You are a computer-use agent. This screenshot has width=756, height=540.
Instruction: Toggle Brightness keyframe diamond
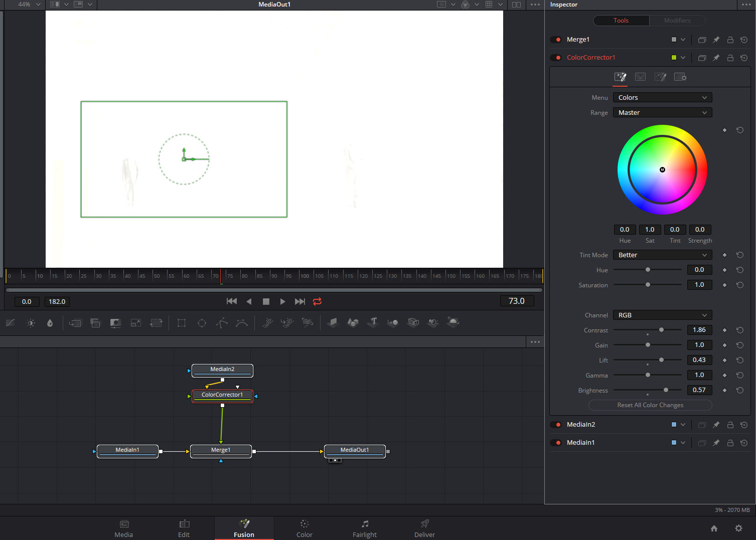[x=724, y=390]
